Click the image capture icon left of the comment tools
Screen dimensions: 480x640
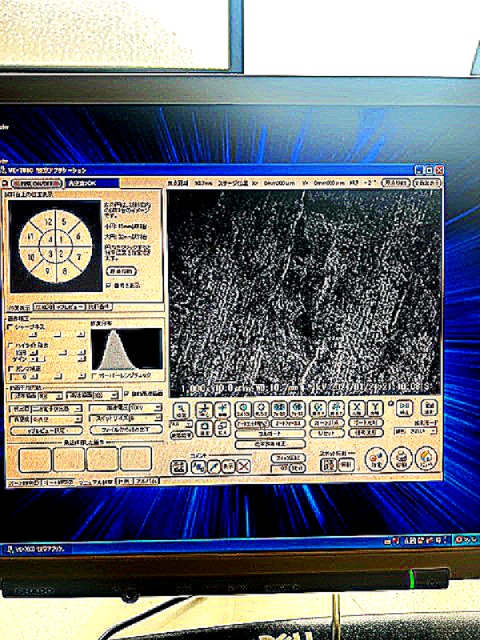point(178,467)
